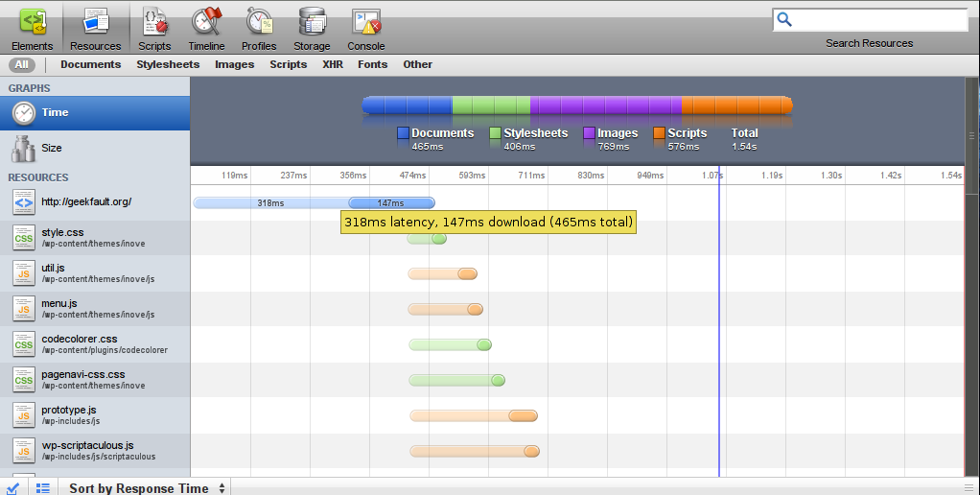
Task: Toggle the checkmark button in bottom status bar
Action: point(13,487)
